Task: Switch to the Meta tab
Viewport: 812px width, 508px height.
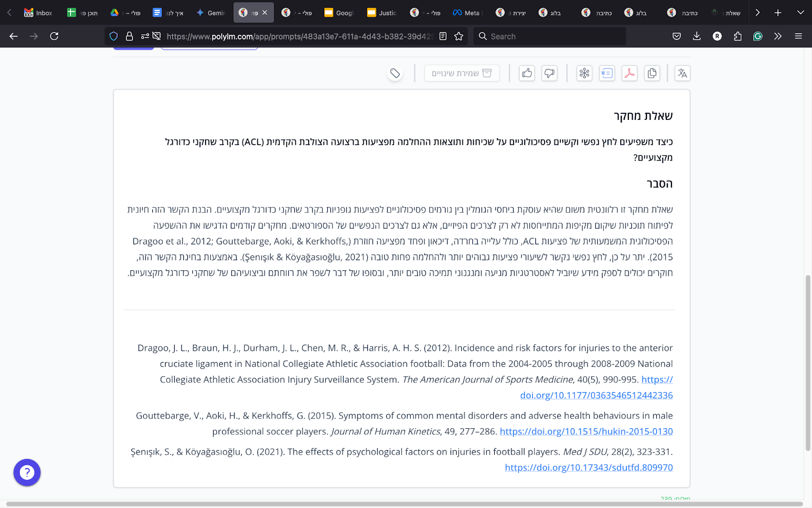Action: (x=466, y=13)
